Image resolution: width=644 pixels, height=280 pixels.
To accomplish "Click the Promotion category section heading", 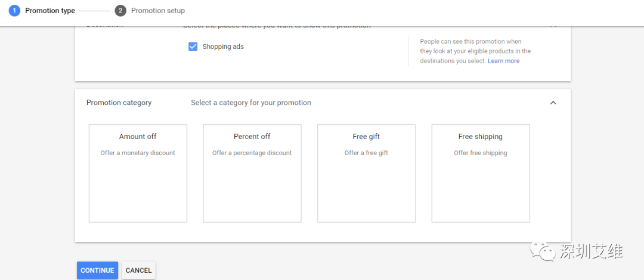I will pyautogui.click(x=119, y=103).
